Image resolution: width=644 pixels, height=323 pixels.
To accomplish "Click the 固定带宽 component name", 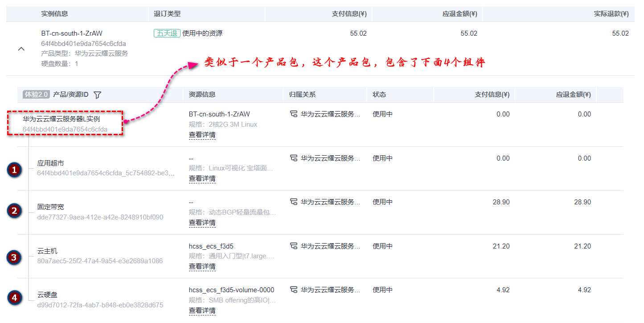I will pos(51,207).
